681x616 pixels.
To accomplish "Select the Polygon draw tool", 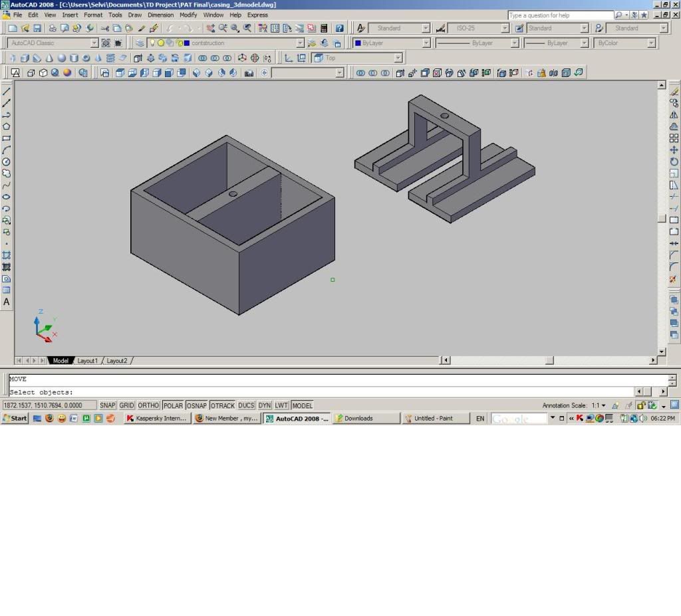I will tap(7, 126).
